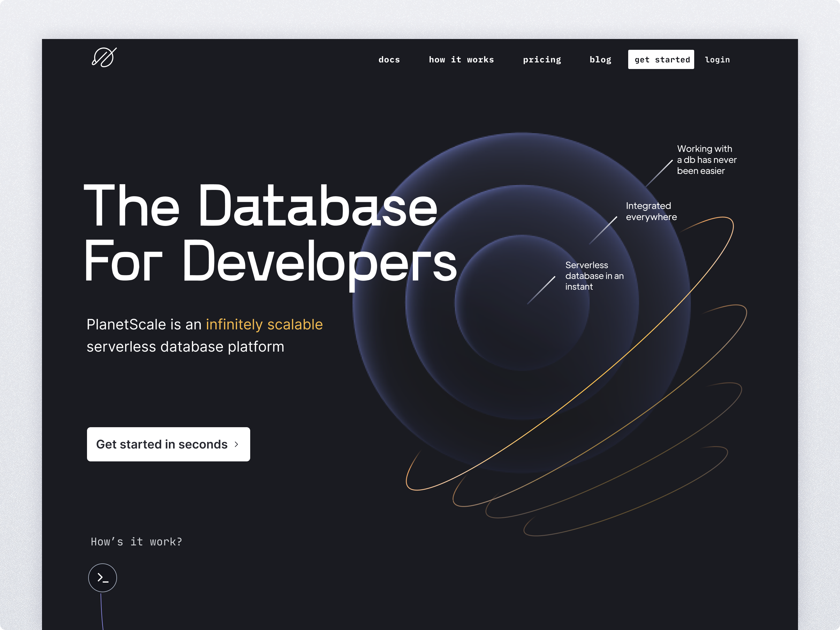This screenshot has width=840, height=630.
Task: Click Get started in seconds button
Action: tap(168, 444)
